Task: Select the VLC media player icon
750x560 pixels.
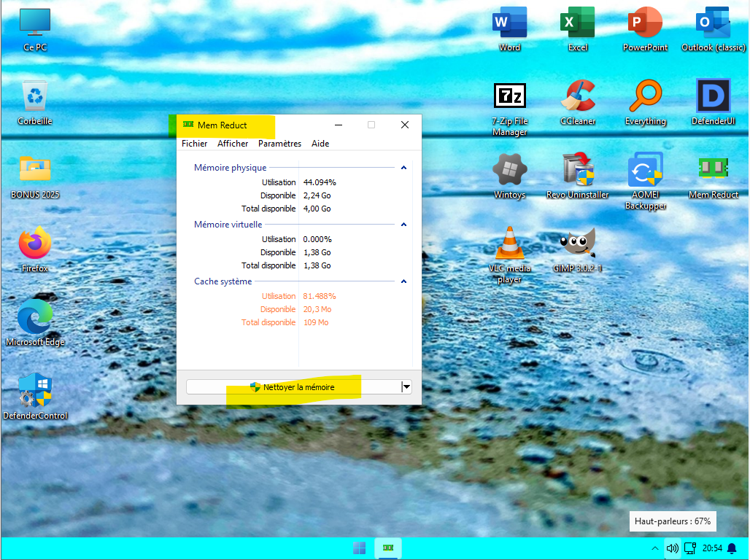Action: coord(509,255)
